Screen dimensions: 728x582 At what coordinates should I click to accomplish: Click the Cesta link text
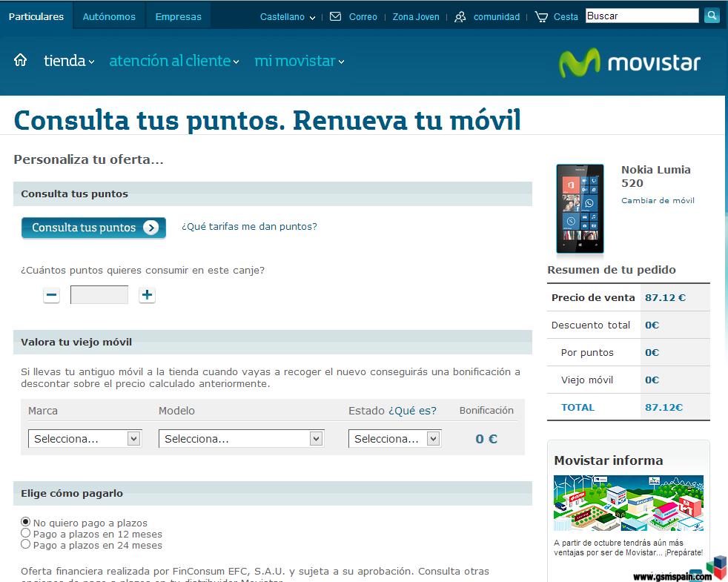point(566,17)
